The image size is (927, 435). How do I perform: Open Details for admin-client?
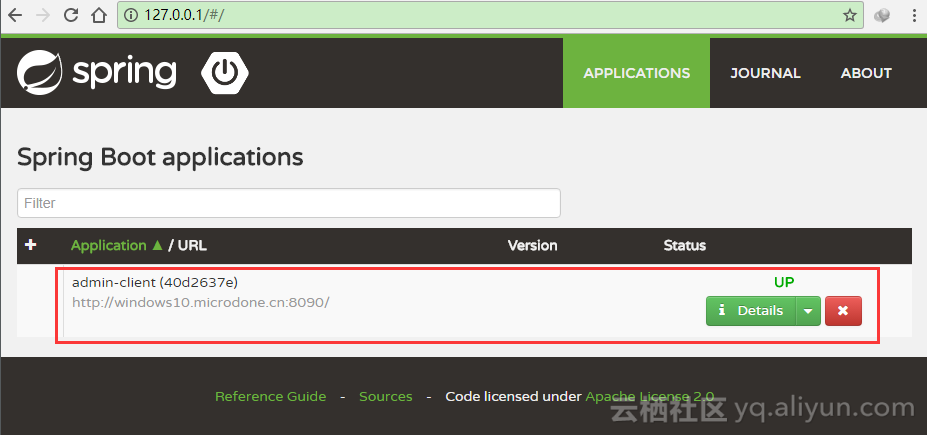pos(751,311)
